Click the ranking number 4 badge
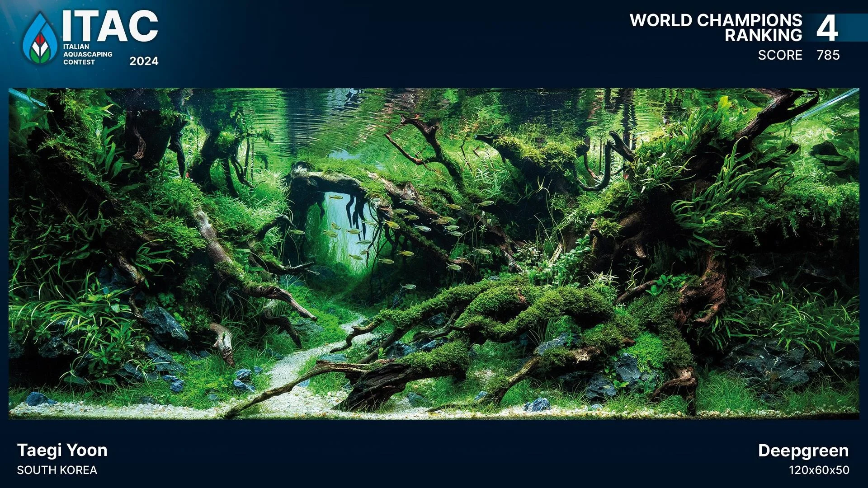Image resolution: width=868 pixels, height=488 pixels. point(827,28)
